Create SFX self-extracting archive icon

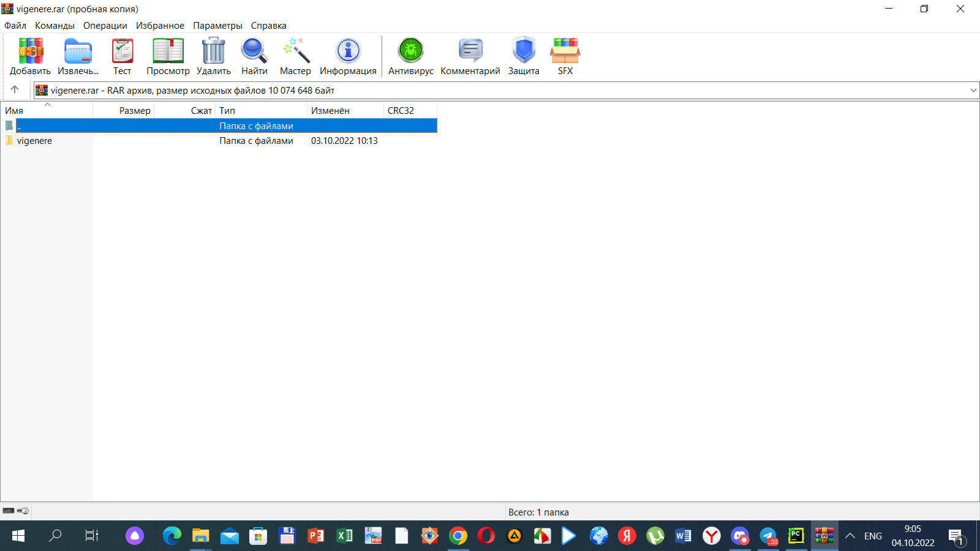click(565, 51)
